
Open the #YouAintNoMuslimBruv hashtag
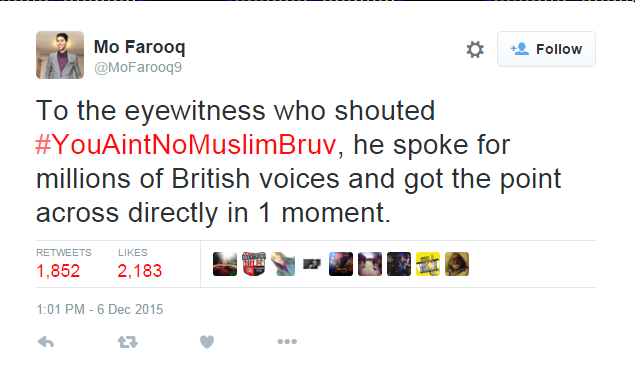tap(186, 145)
